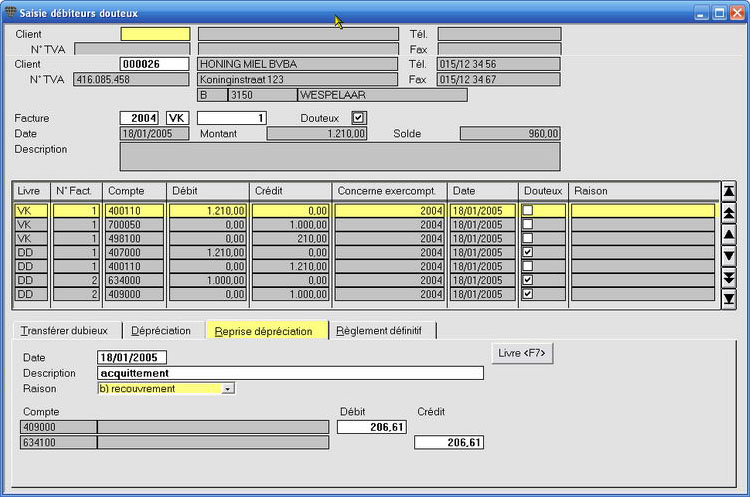Click the Solde value 960,00
The height and width of the screenshot is (497, 750).
510,133
